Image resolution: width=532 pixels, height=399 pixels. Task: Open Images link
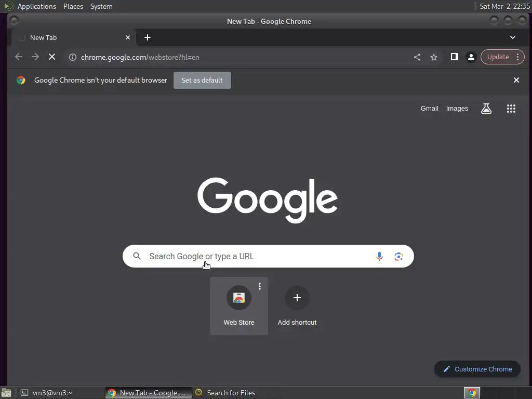click(x=457, y=109)
